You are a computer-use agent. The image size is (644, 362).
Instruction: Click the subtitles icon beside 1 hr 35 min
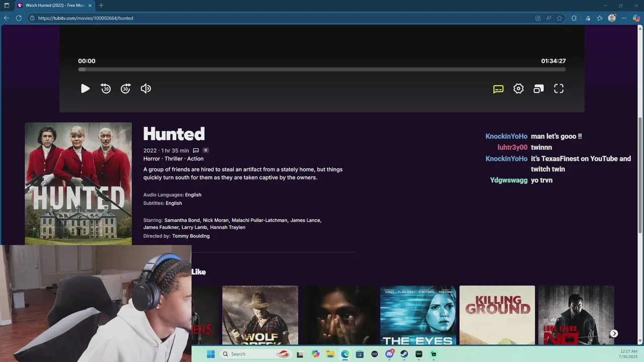point(196,150)
